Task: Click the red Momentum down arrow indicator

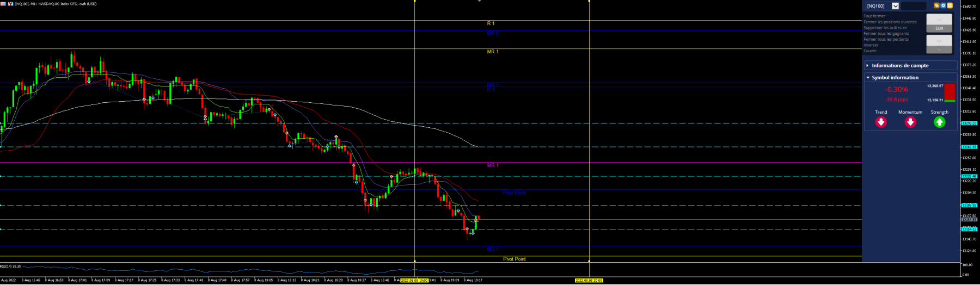Action: click(910, 122)
